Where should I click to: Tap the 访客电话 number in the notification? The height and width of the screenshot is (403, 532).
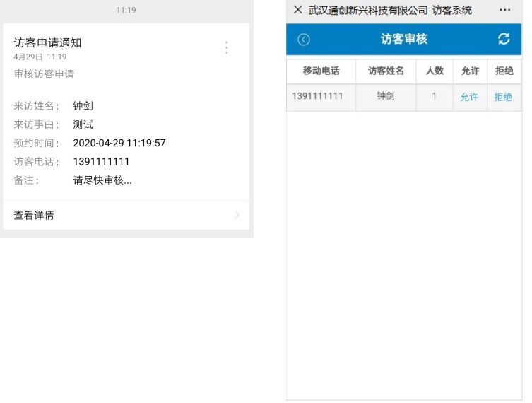pos(101,161)
